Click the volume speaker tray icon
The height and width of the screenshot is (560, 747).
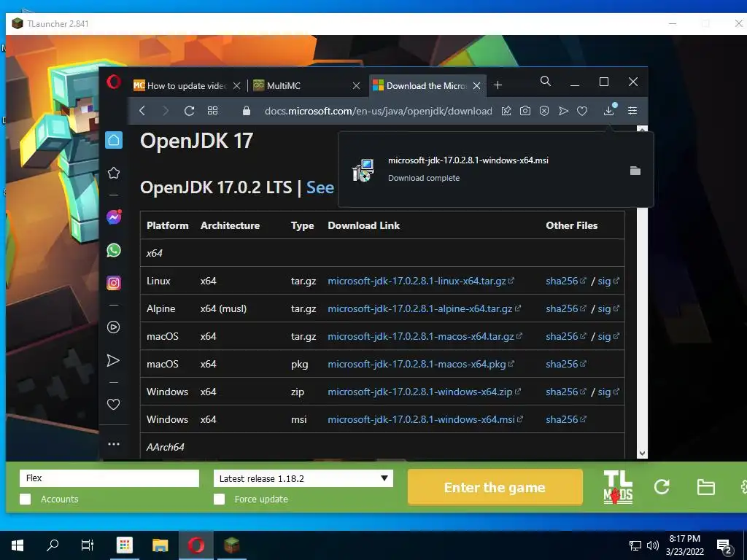click(x=653, y=545)
